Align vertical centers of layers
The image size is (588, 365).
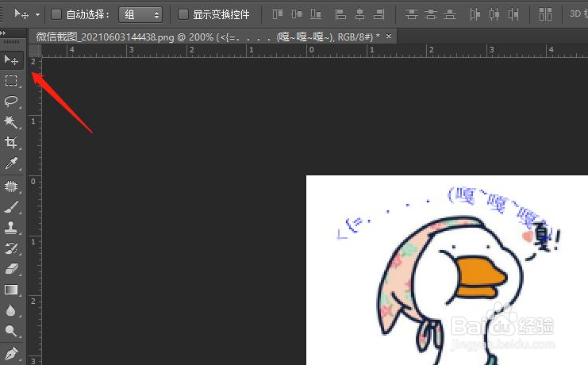click(297, 14)
